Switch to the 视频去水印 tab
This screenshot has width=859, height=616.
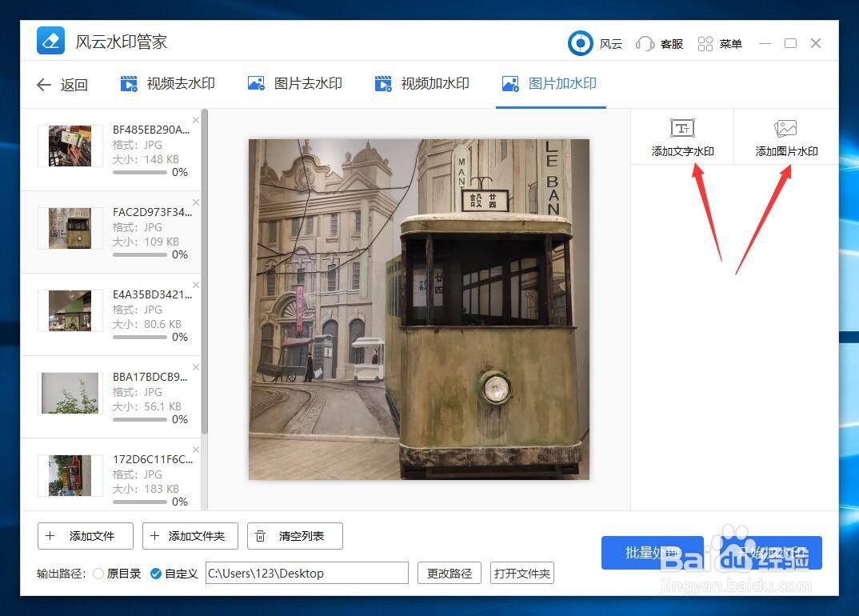click(166, 82)
